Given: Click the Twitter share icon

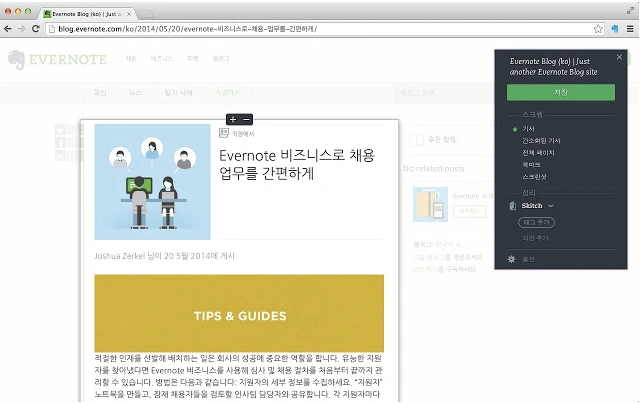Looking at the screenshot, I should pyautogui.click(x=60, y=130).
